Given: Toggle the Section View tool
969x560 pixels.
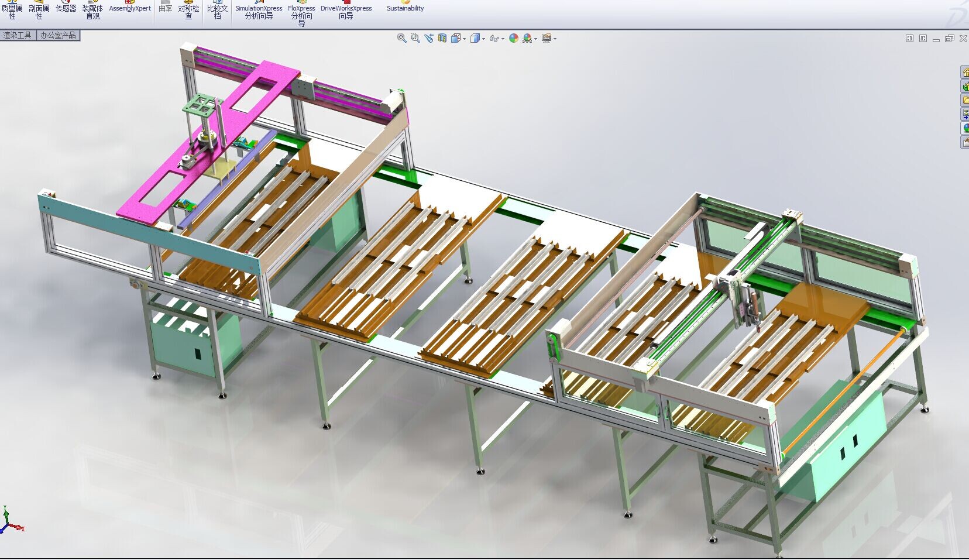Looking at the screenshot, I should pos(442,38).
